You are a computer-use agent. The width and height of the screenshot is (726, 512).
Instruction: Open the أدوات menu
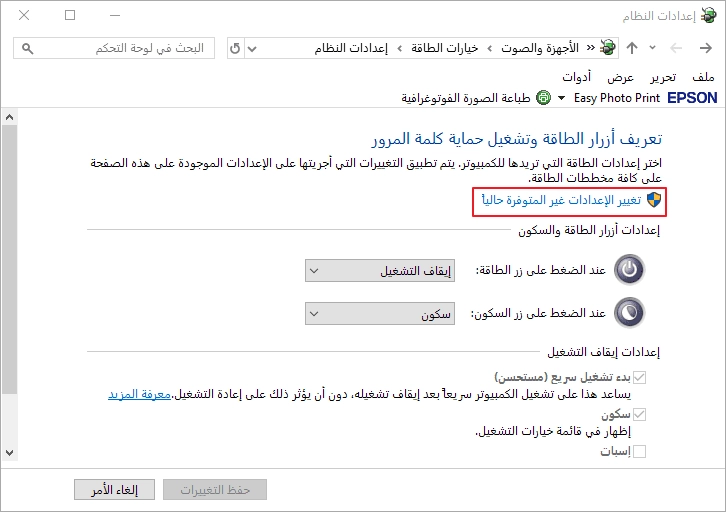[x=576, y=77]
